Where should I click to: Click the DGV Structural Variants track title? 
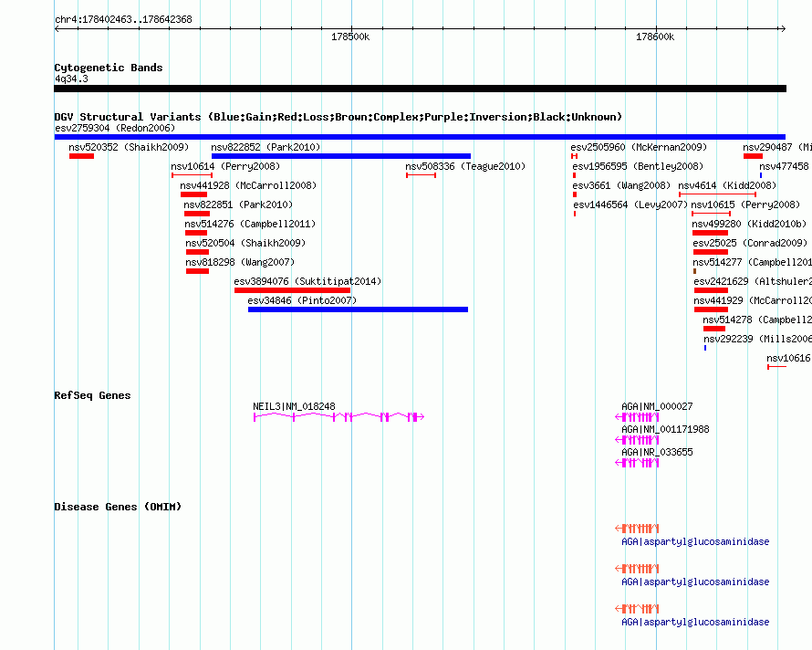click(x=338, y=117)
